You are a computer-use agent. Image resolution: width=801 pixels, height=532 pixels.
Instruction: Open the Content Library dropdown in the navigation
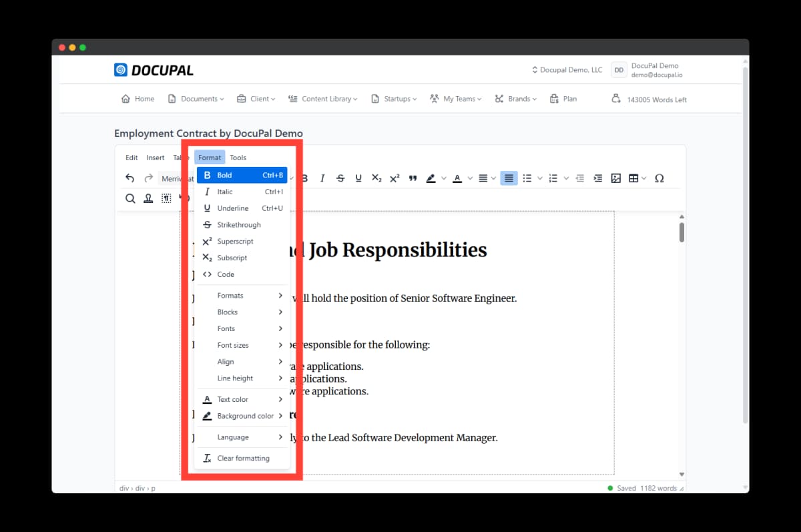322,99
